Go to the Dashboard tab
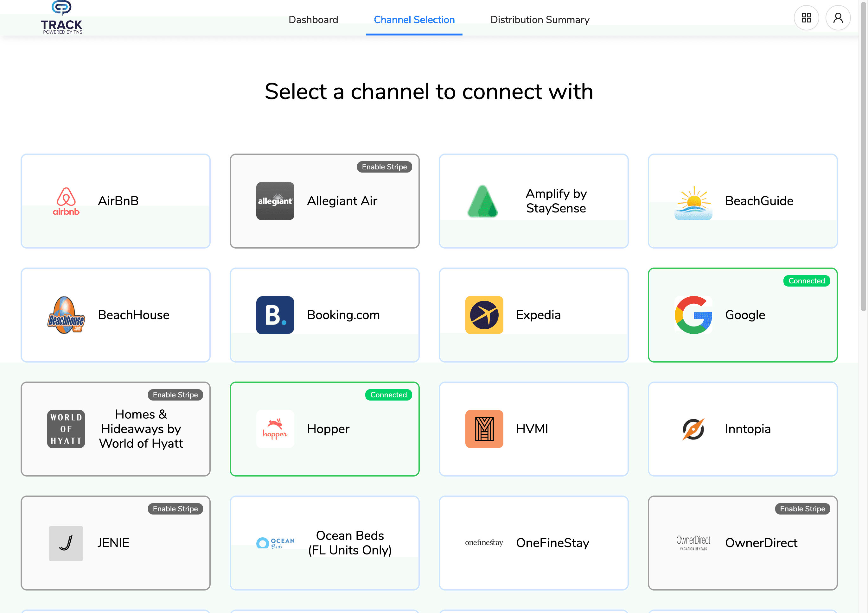 coord(313,20)
